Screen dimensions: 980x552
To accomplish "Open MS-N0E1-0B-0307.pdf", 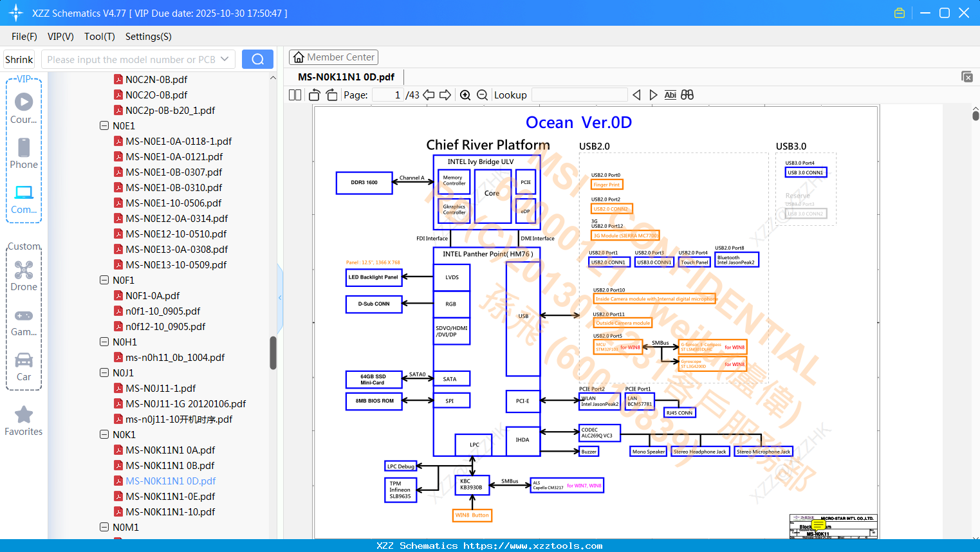I will click(x=174, y=172).
